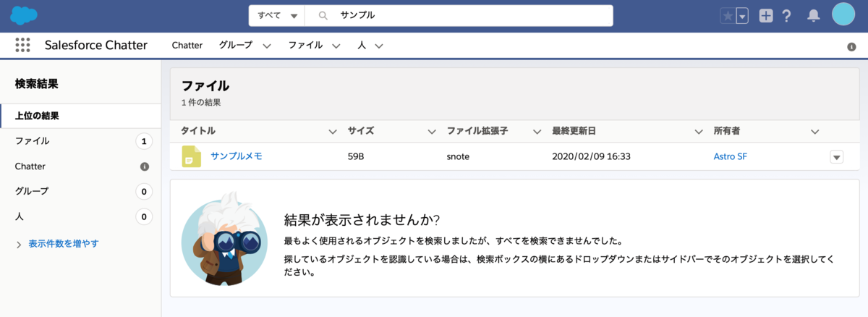
Task: Open ファイル拡張子 column chevron menu
Action: [x=537, y=132]
